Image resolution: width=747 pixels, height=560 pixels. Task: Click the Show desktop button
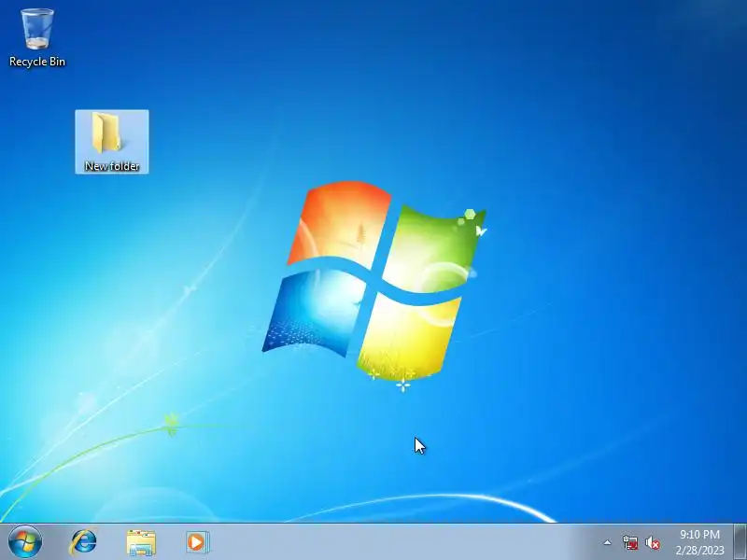[x=740, y=542]
